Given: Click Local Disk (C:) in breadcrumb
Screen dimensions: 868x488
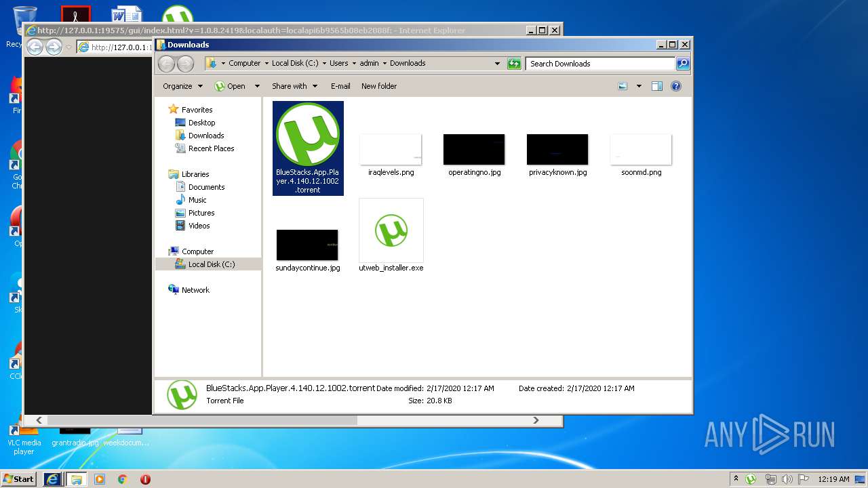Looking at the screenshot, I should (x=295, y=63).
